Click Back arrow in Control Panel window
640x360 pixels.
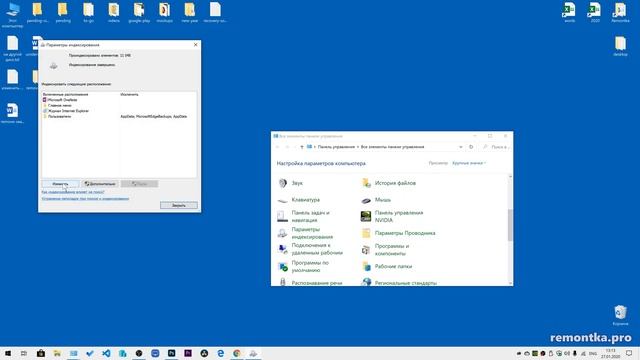[x=278, y=147]
